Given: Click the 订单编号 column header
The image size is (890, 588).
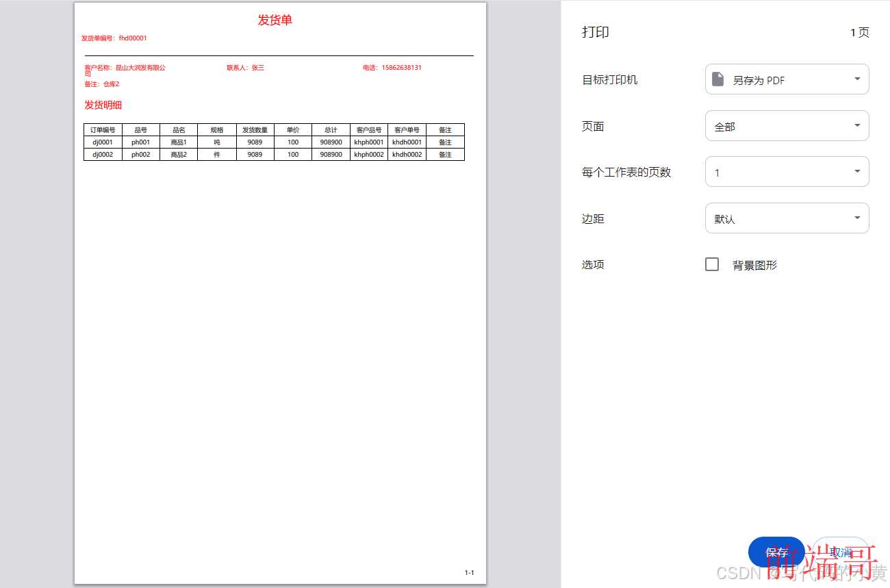Looking at the screenshot, I should [103, 130].
